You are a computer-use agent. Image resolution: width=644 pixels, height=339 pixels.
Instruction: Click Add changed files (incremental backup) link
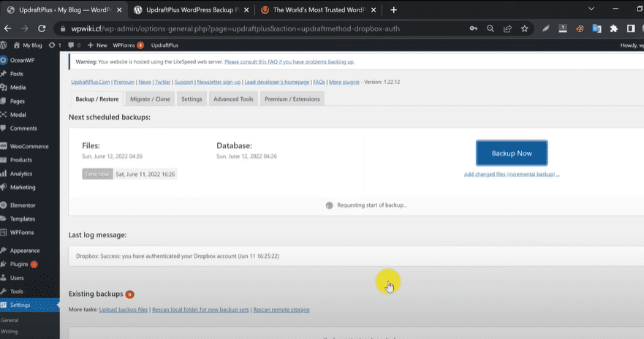pyautogui.click(x=512, y=174)
